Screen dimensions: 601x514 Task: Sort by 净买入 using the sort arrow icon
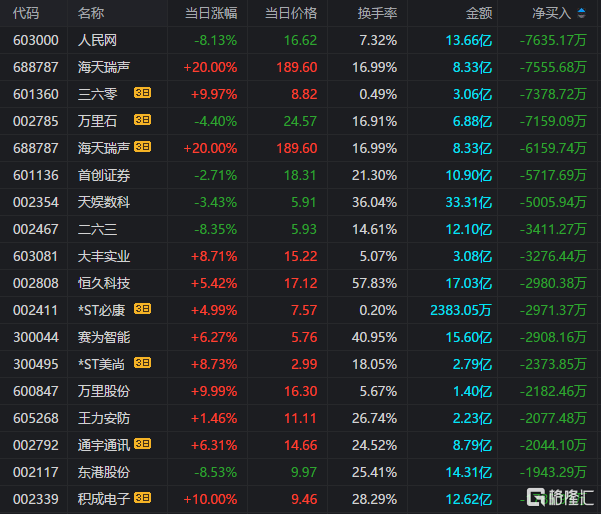581,13
